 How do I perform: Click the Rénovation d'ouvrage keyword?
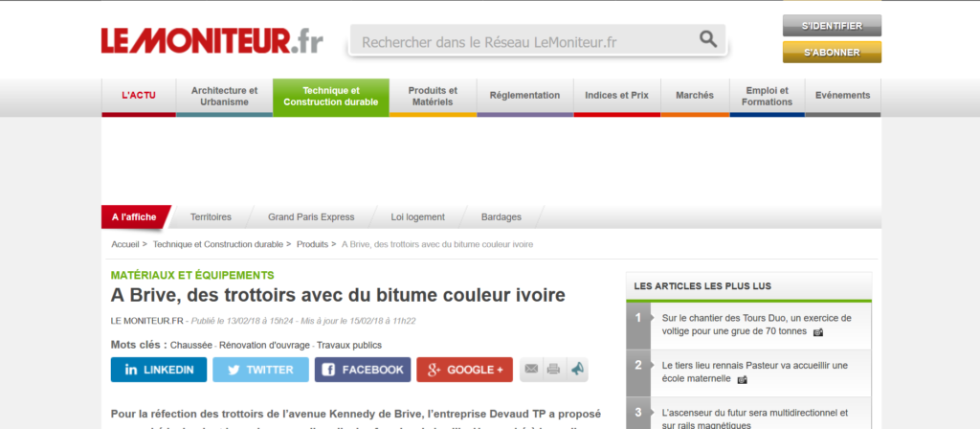[x=264, y=345]
